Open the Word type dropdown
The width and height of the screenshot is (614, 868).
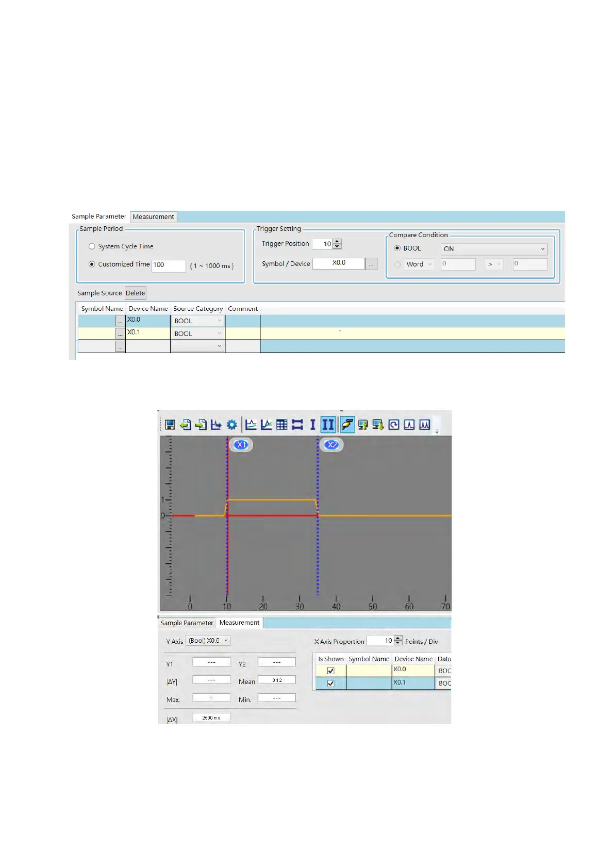click(x=419, y=264)
